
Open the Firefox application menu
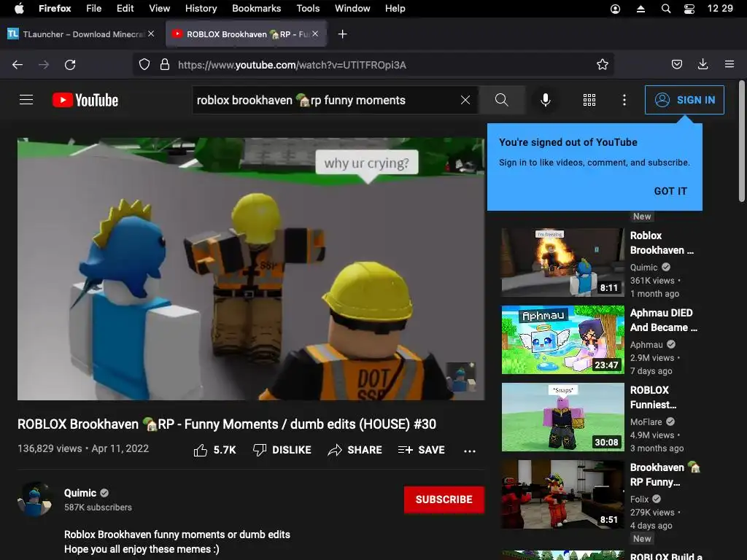click(54, 8)
